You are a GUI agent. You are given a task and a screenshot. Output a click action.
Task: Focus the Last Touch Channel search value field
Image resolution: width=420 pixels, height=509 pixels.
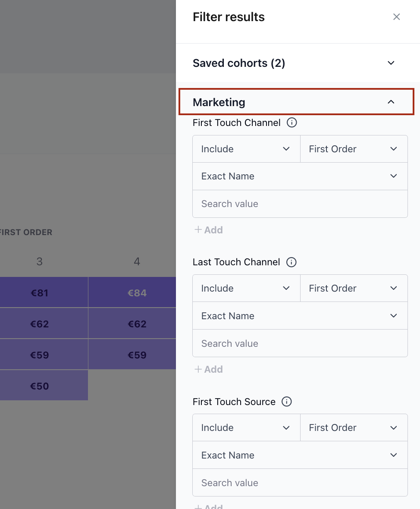click(x=300, y=344)
